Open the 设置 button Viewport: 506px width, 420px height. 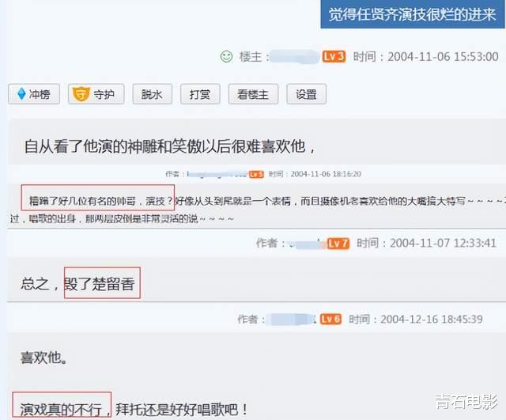pos(306,94)
